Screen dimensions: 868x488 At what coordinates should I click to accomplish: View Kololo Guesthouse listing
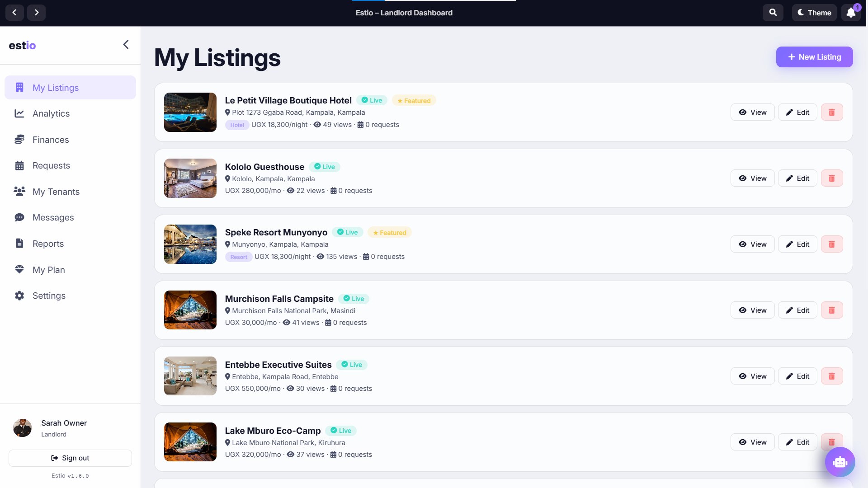752,178
